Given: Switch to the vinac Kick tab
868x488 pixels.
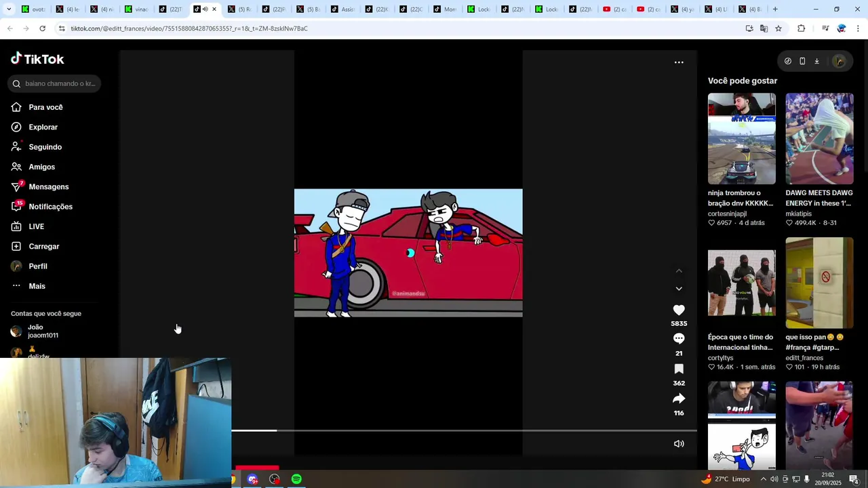Looking at the screenshot, I should [136, 9].
